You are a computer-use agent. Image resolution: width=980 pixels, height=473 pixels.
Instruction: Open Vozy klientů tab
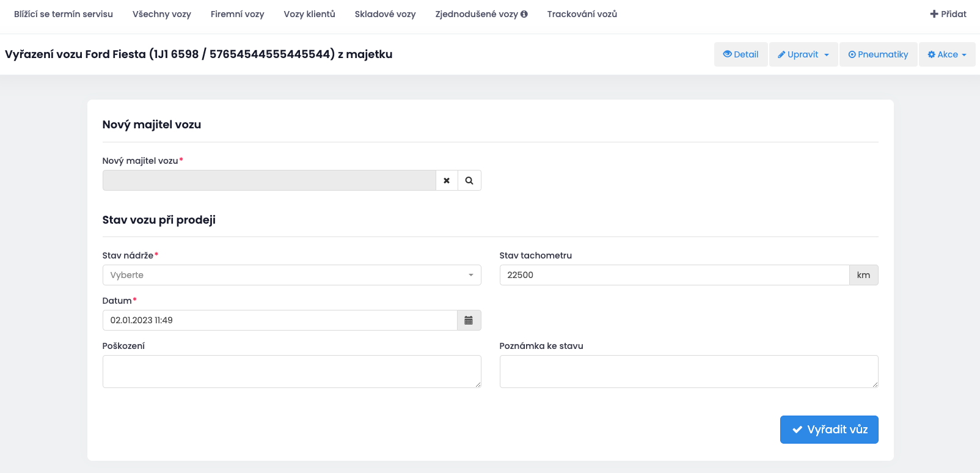(310, 14)
